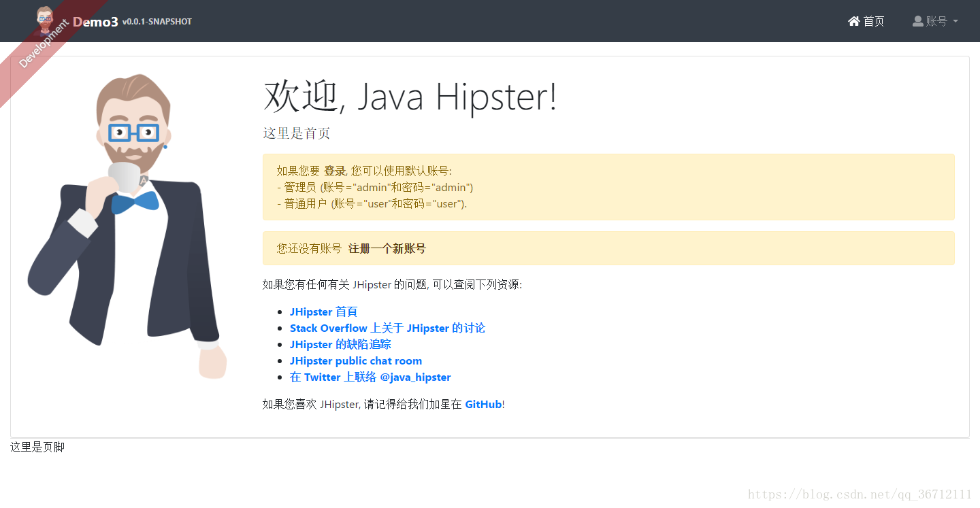Click the 登录 sign-in link

[335, 171]
